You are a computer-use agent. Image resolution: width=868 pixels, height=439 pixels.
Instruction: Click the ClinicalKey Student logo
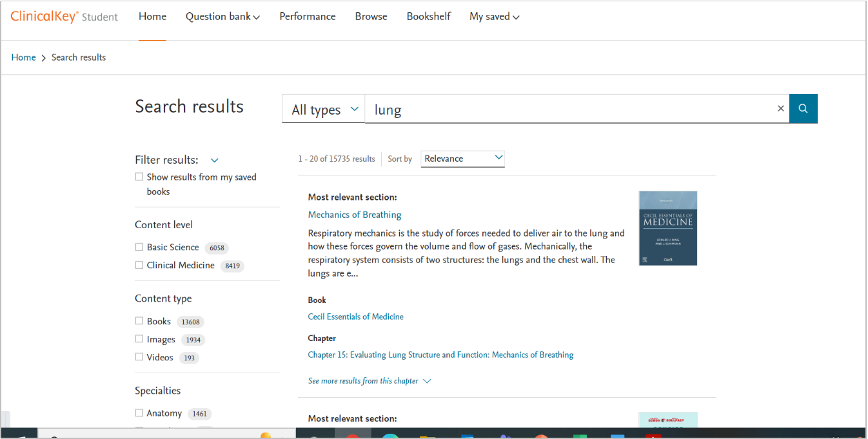click(64, 17)
